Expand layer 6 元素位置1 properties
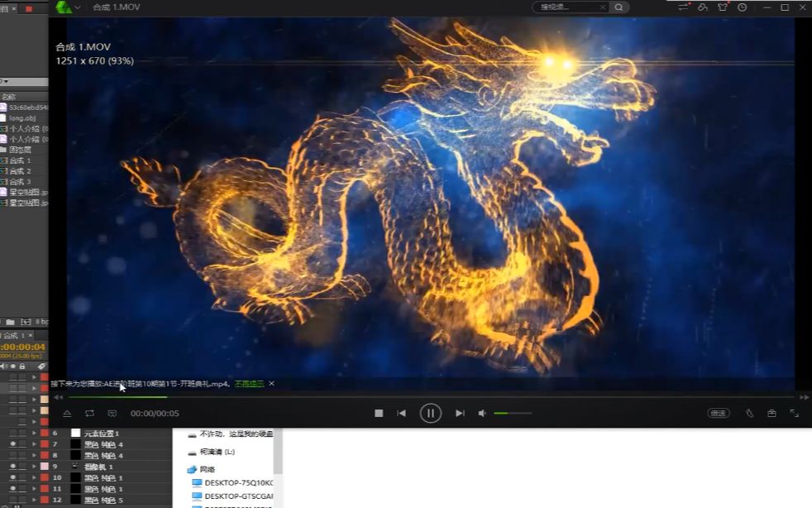This screenshot has height=508, width=812. 34,434
